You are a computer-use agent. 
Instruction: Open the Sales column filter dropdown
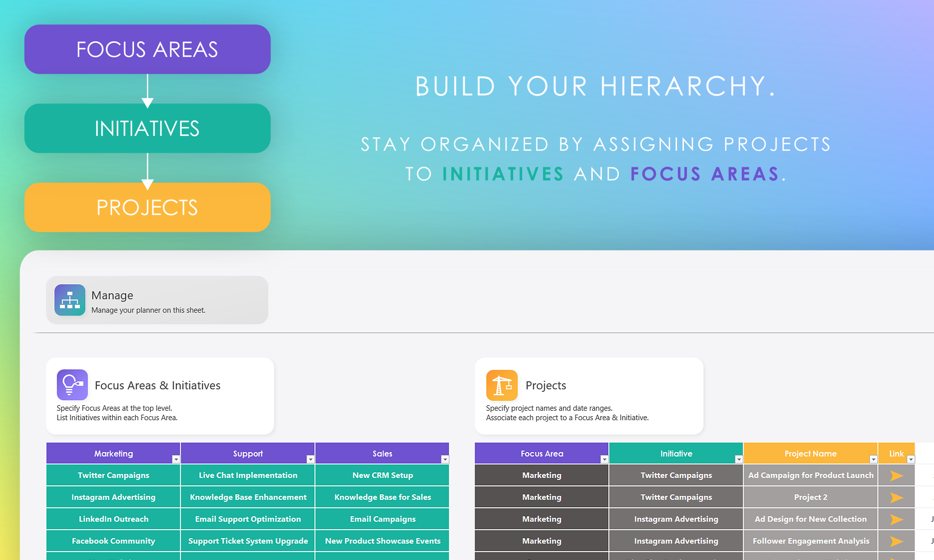click(x=445, y=459)
